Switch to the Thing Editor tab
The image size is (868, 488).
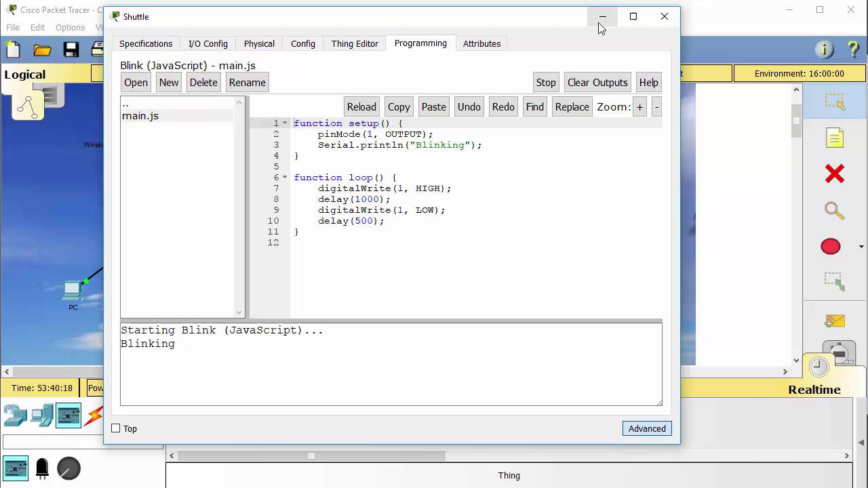point(355,43)
